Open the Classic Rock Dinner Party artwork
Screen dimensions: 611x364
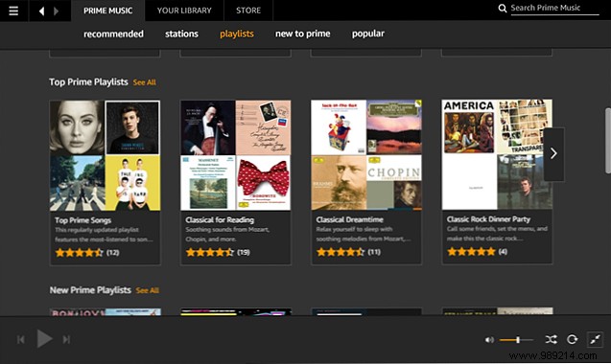pos(497,154)
